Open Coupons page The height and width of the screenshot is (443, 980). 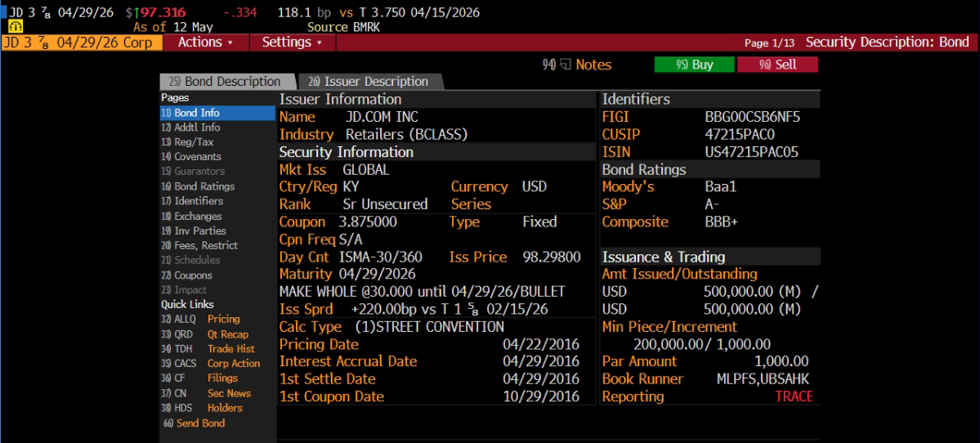point(186,275)
